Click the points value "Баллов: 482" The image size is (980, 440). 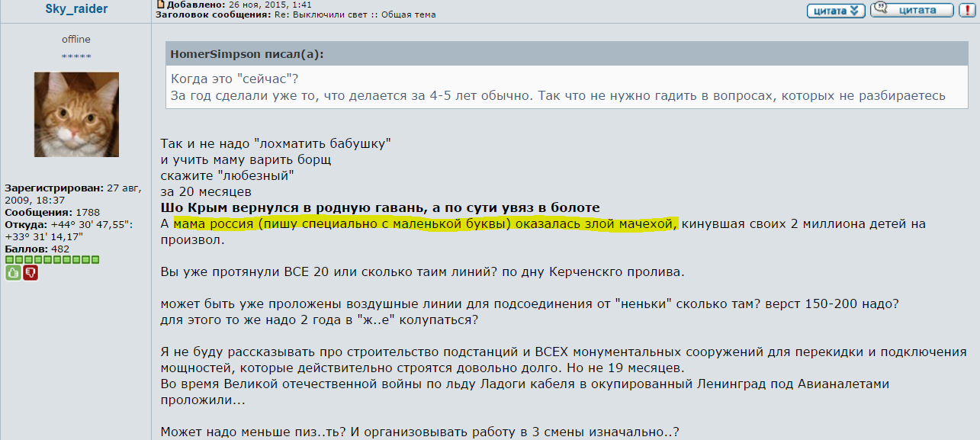(x=37, y=249)
